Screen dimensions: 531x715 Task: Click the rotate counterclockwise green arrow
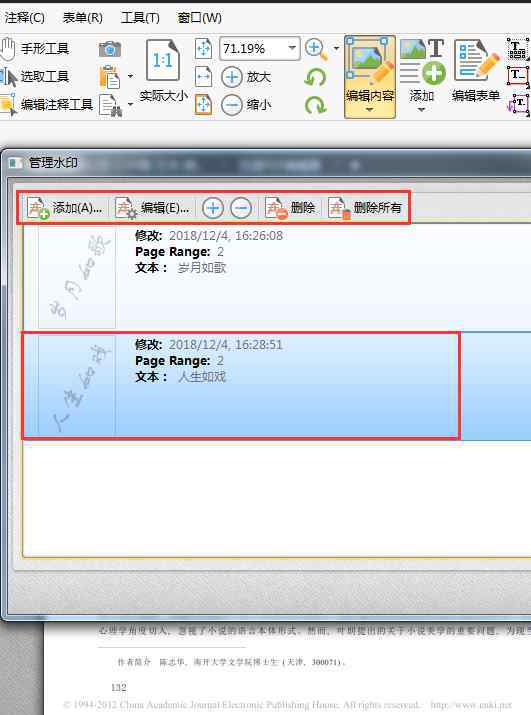tap(315, 77)
